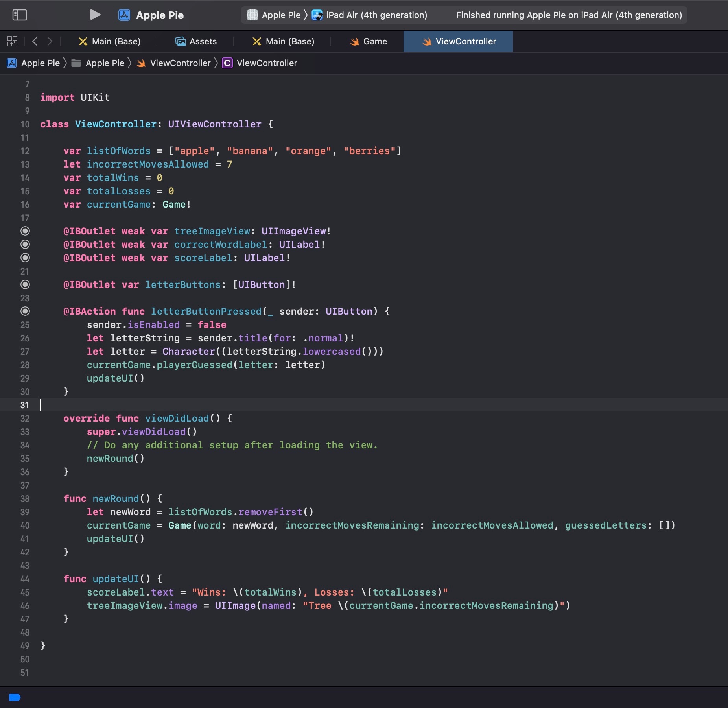Click line number 39 gutter
The image size is (728, 708).
[25, 512]
